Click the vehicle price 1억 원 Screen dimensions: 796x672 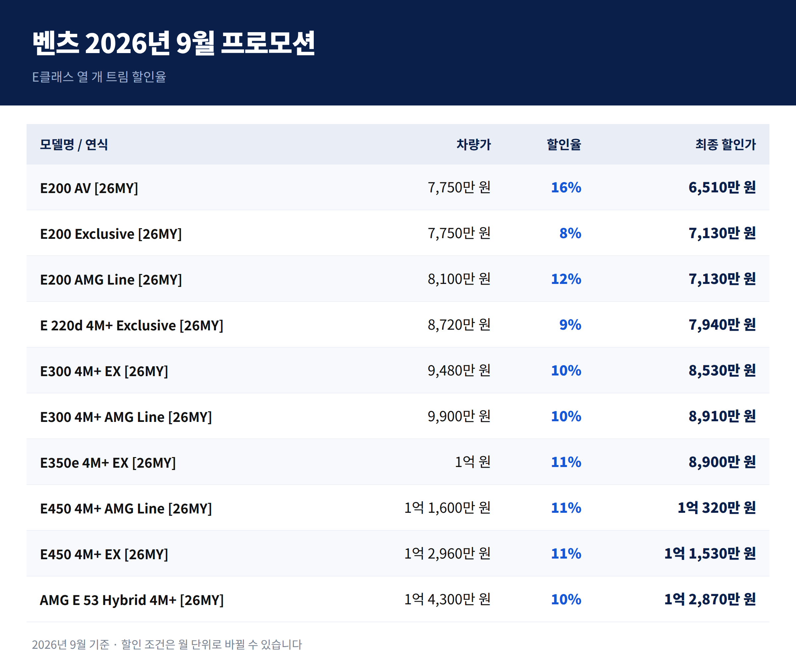coord(473,462)
